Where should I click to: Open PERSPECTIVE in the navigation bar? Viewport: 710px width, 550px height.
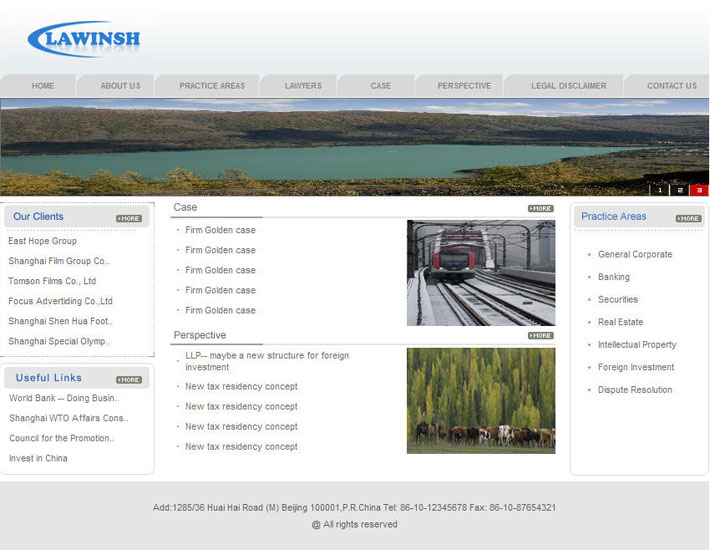464,86
